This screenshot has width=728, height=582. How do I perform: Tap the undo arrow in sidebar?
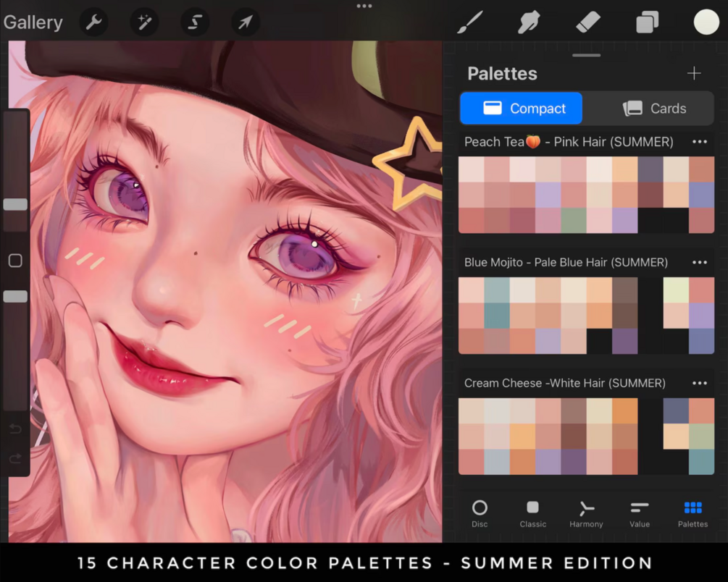pyautogui.click(x=15, y=429)
